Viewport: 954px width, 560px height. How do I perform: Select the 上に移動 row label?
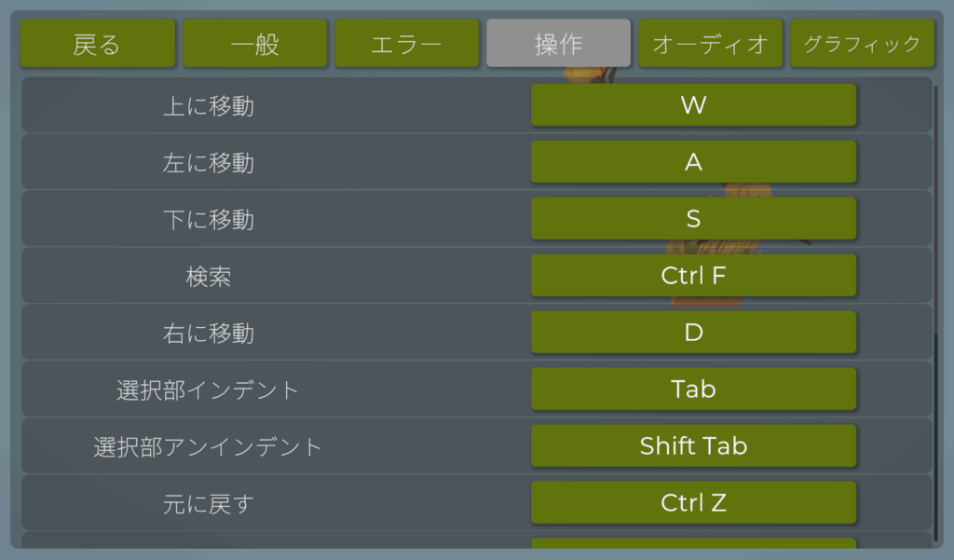[208, 106]
